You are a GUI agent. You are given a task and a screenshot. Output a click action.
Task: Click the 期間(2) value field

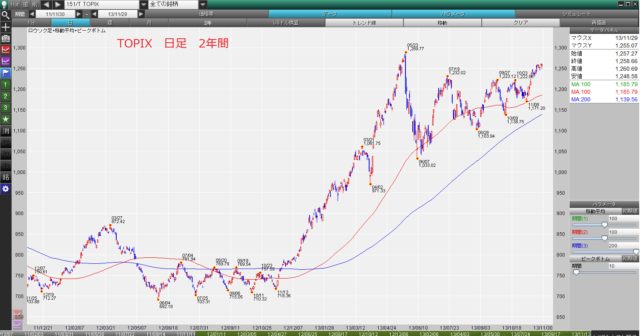623,232
